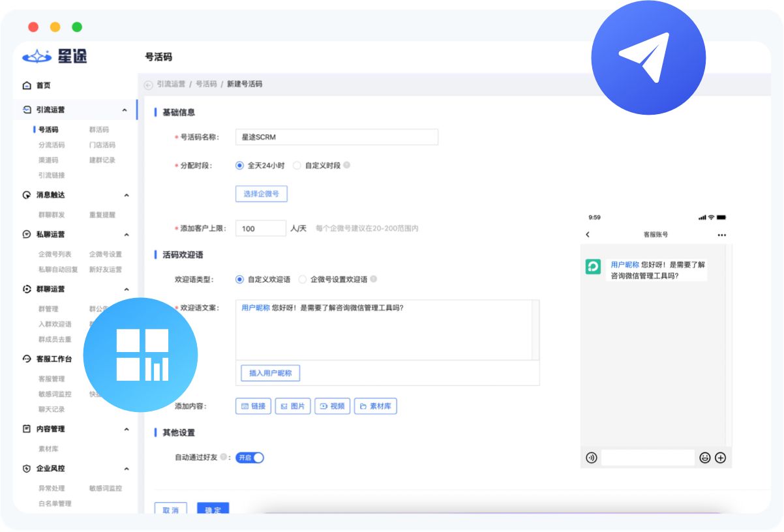Open 群活码 in the sidebar
Screen dimensions: 784x532
click(x=99, y=130)
